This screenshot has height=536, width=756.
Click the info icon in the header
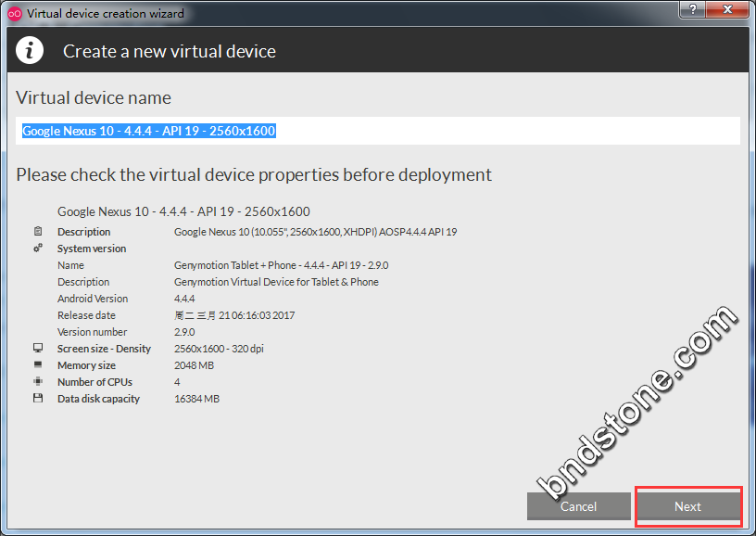31,50
